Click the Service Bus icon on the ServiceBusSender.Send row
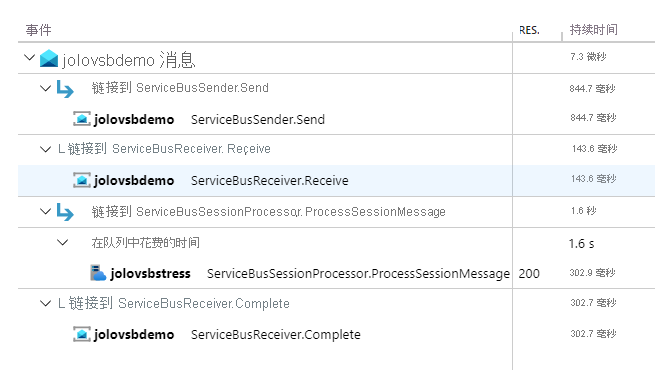Image resolution: width=655 pixels, height=370 pixels. [x=82, y=119]
